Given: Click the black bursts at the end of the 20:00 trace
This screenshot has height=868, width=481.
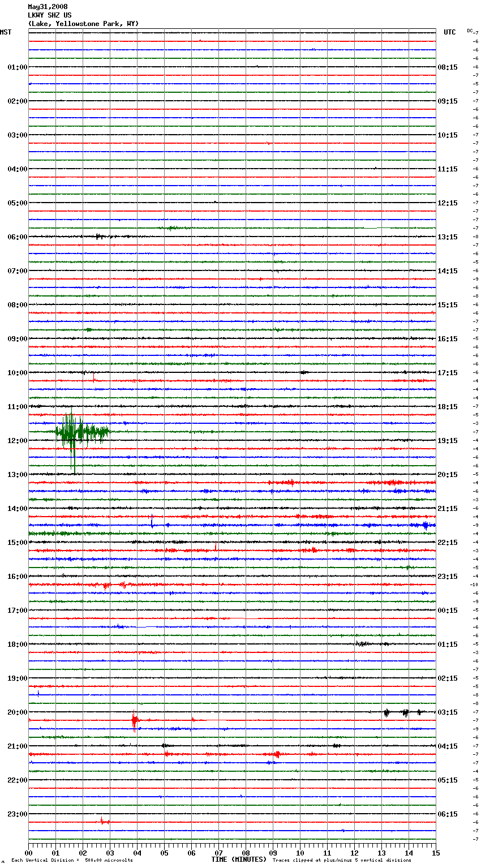Looking at the screenshot, I should 403,712.
